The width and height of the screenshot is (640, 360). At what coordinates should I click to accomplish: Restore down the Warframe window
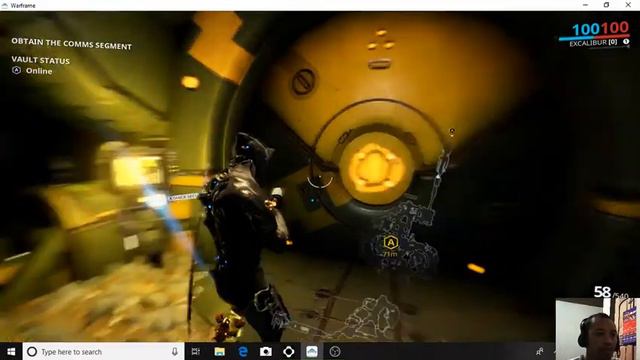[607, 5]
